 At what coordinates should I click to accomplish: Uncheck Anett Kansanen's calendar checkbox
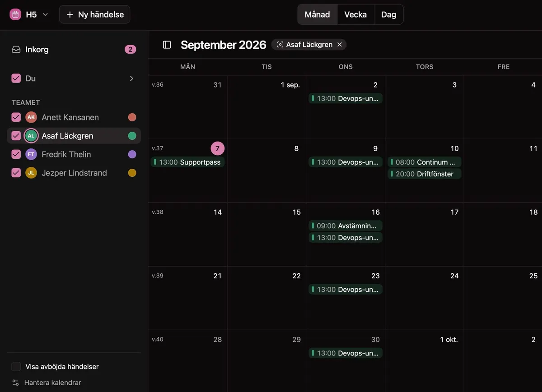tap(16, 117)
